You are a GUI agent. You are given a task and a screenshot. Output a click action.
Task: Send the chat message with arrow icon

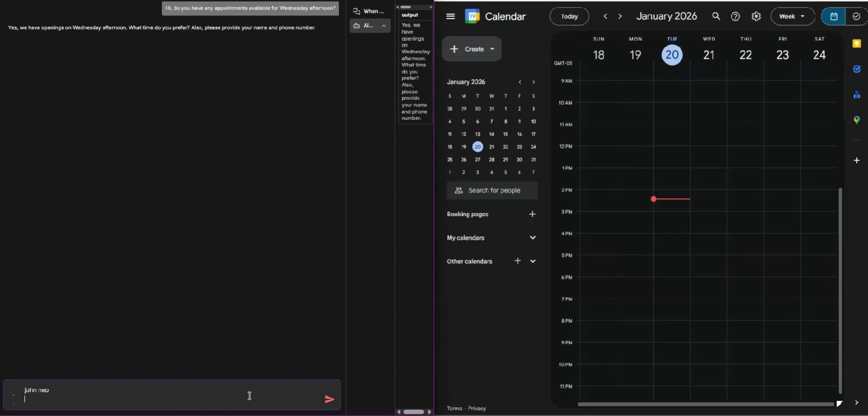point(329,399)
